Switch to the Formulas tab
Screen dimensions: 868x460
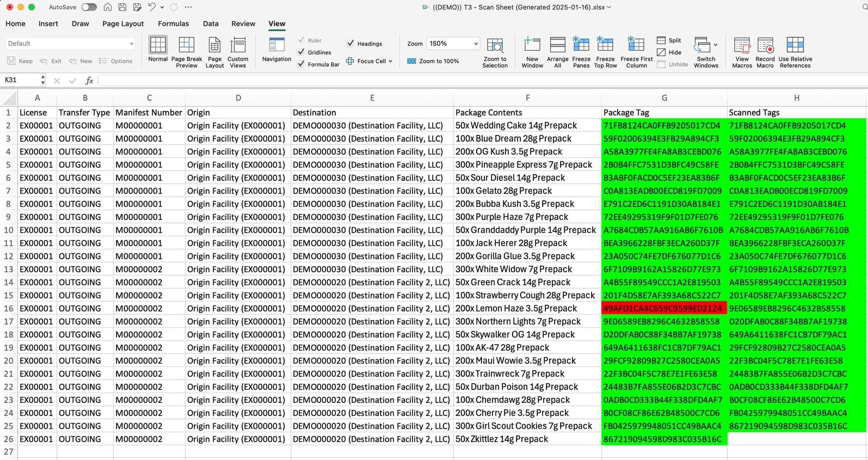click(173, 24)
